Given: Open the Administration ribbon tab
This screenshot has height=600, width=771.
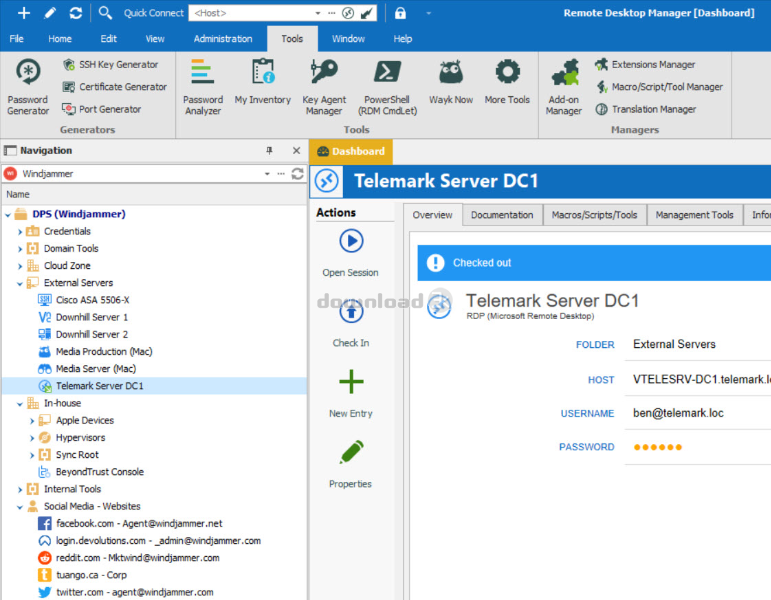Looking at the screenshot, I should [x=223, y=39].
